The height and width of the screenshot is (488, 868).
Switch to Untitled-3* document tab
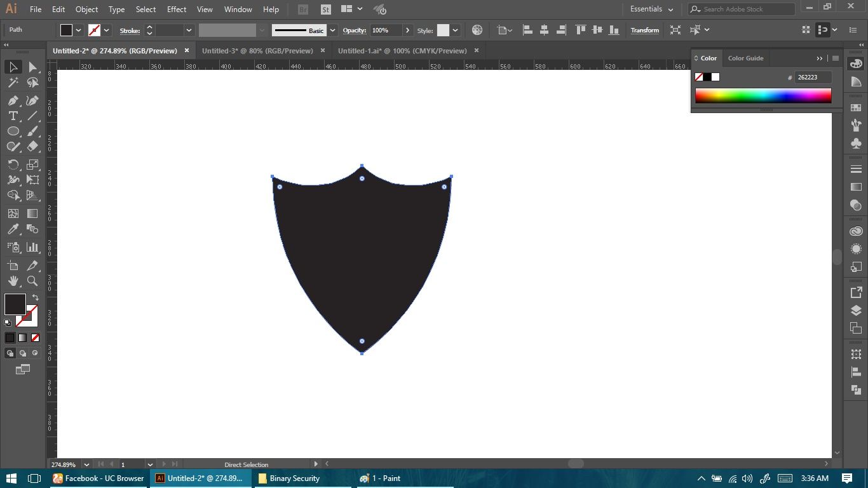[x=257, y=51]
